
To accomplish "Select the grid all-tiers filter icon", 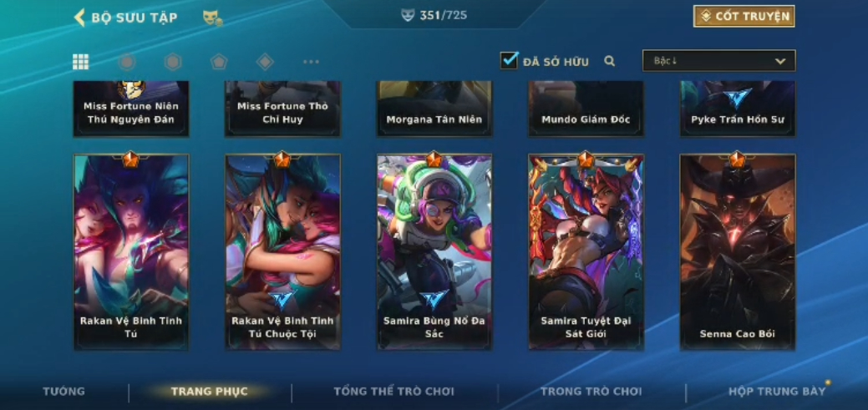I will [81, 62].
